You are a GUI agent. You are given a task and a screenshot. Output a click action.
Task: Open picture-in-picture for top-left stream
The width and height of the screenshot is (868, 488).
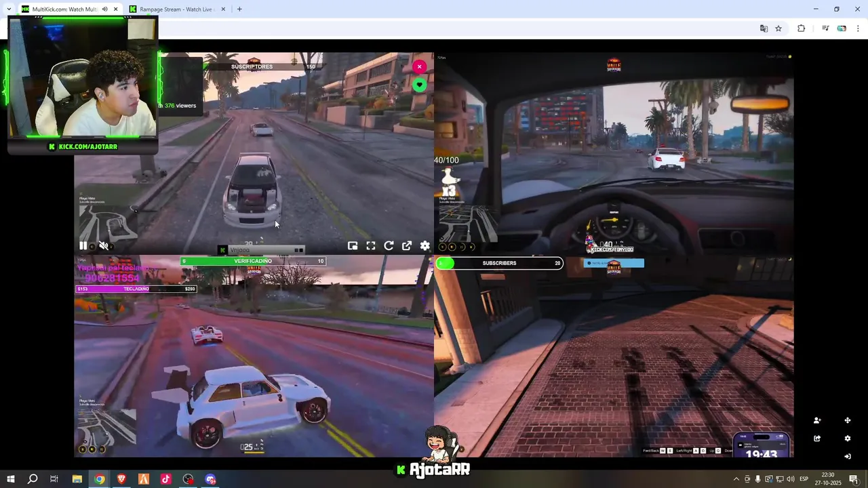pos(353,246)
